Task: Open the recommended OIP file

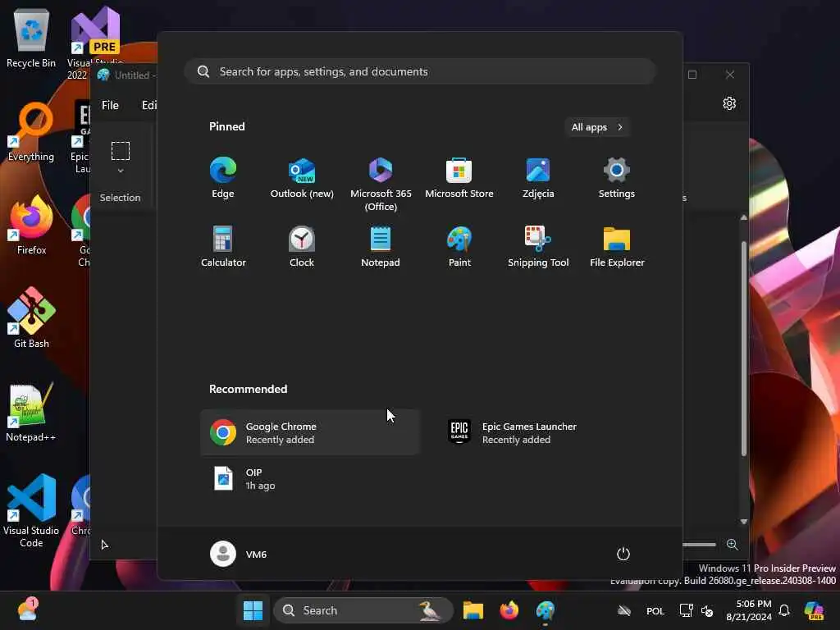Action: coord(309,478)
